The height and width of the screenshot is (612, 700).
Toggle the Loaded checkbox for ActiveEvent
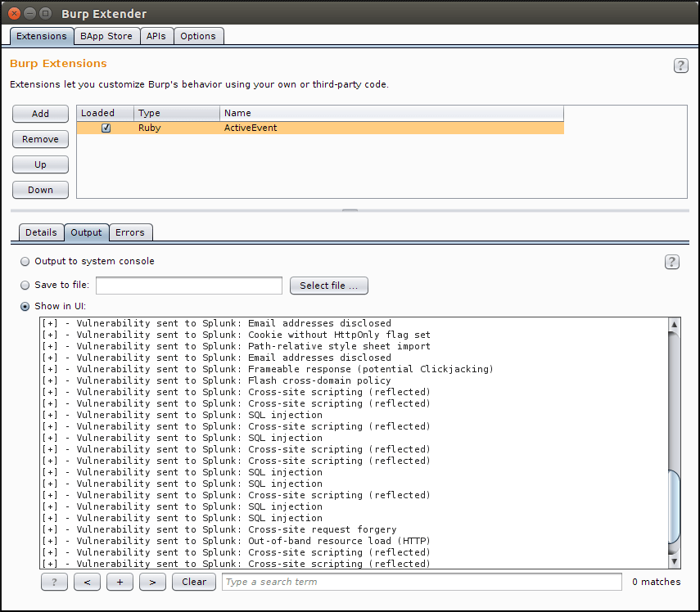tap(106, 128)
